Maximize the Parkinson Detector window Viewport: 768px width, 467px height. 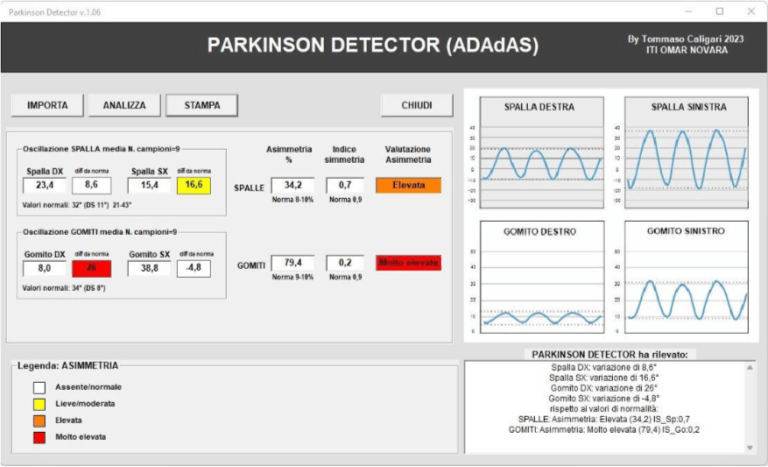point(720,11)
